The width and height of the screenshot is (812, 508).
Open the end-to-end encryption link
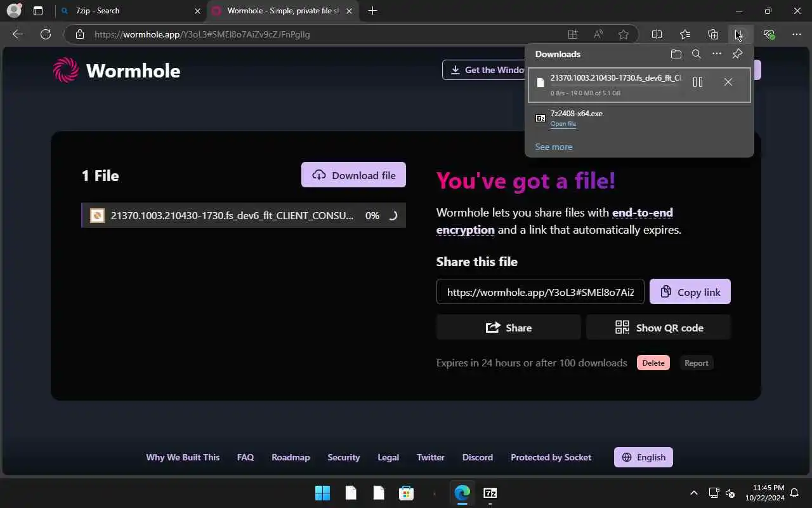[x=554, y=221]
